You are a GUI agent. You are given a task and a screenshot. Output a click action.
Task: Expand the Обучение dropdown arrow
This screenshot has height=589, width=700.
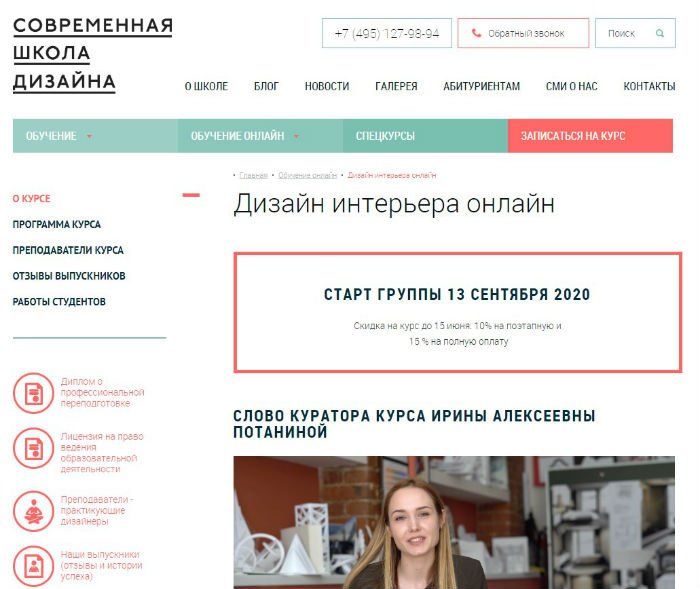pyautogui.click(x=89, y=136)
